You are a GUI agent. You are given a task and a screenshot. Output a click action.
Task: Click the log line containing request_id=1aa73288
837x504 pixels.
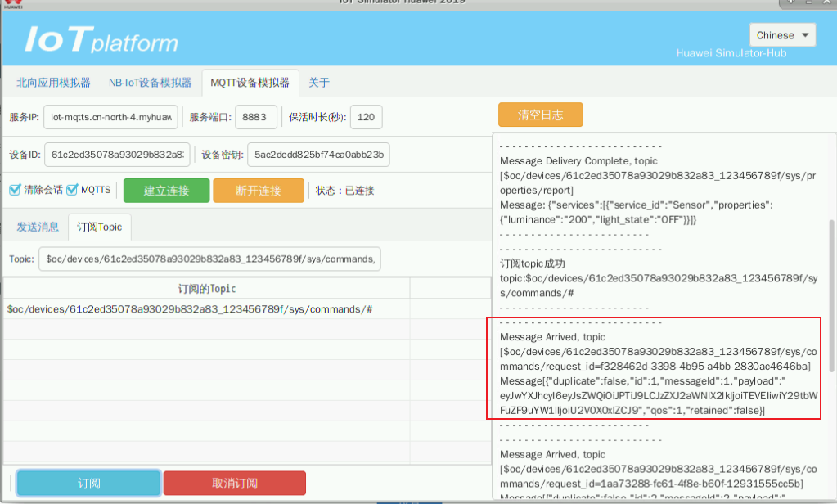point(651,484)
